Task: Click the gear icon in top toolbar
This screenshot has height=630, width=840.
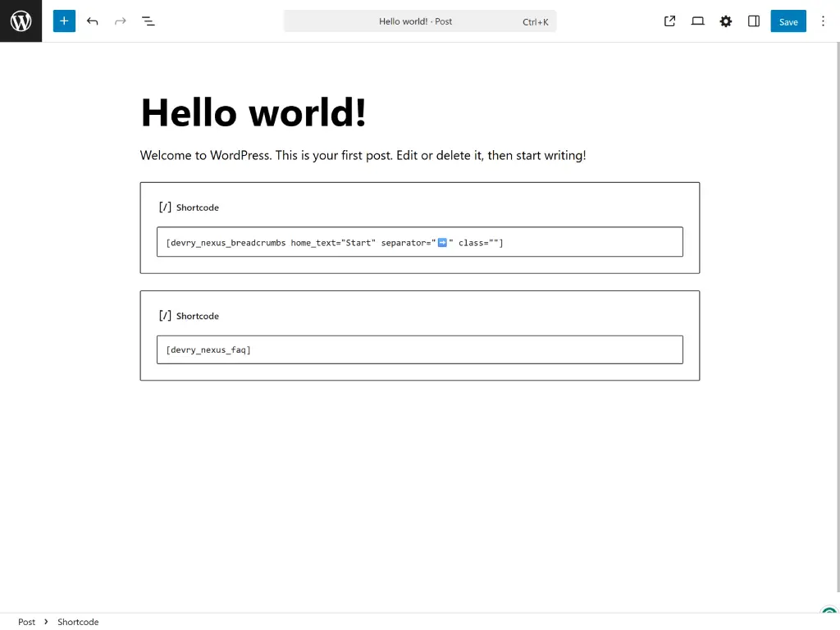Action: 725,21
